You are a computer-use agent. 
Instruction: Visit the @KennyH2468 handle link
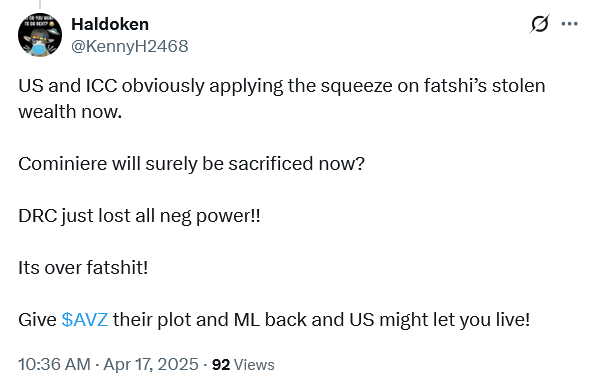(130, 46)
